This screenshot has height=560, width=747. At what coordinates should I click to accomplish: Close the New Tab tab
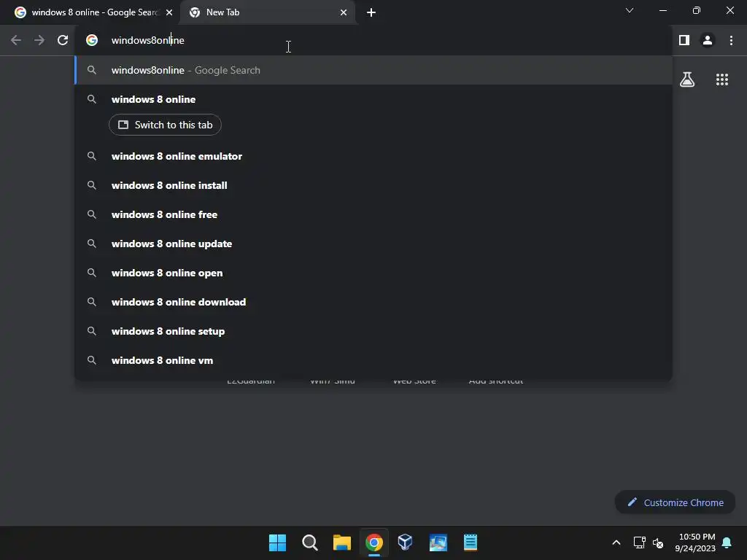tap(344, 12)
